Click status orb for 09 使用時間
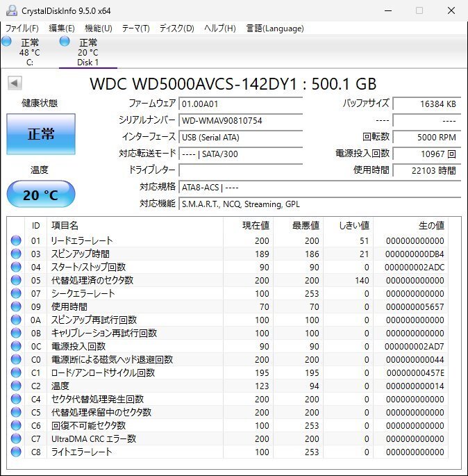Image resolution: width=468 pixels, height=476 pixels. [16, 306]
